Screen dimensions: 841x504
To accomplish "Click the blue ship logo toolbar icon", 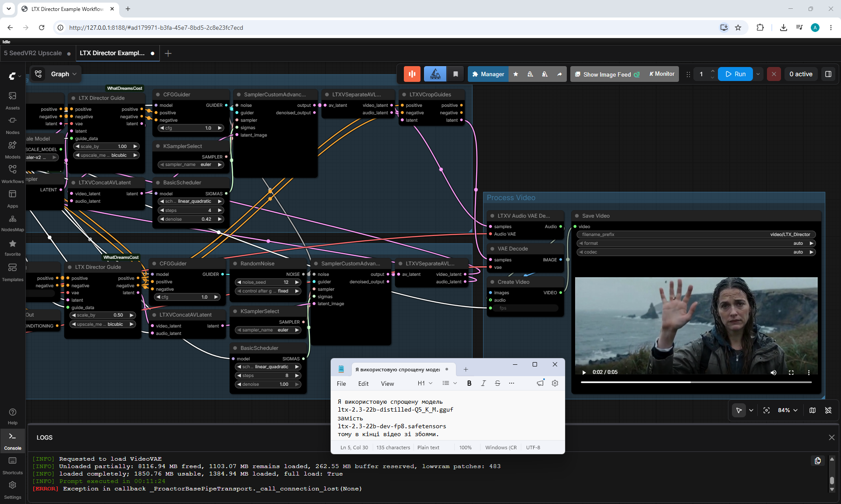I will (x=435, y=74).
